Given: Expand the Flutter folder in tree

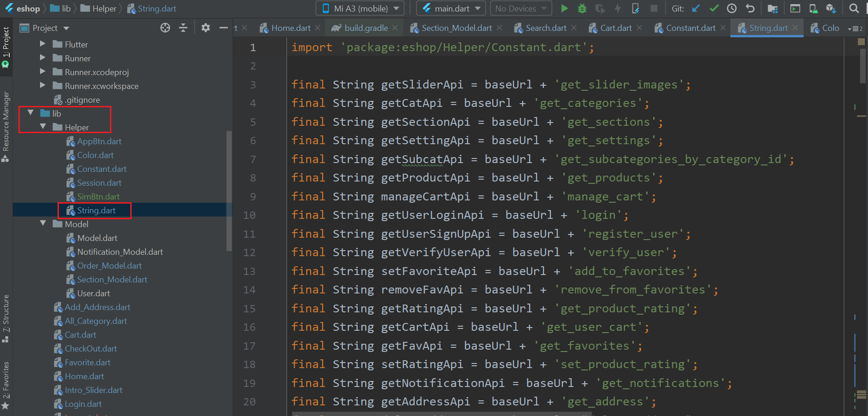Looking at the screenshot, I should click(x=43, y=44).
